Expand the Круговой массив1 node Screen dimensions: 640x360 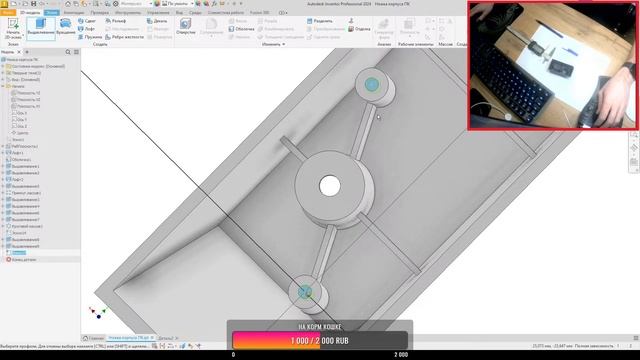[3, 226]
